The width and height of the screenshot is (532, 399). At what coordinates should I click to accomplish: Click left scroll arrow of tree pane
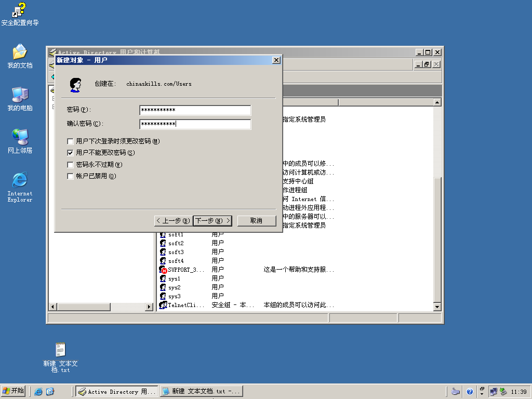point(52,307)
